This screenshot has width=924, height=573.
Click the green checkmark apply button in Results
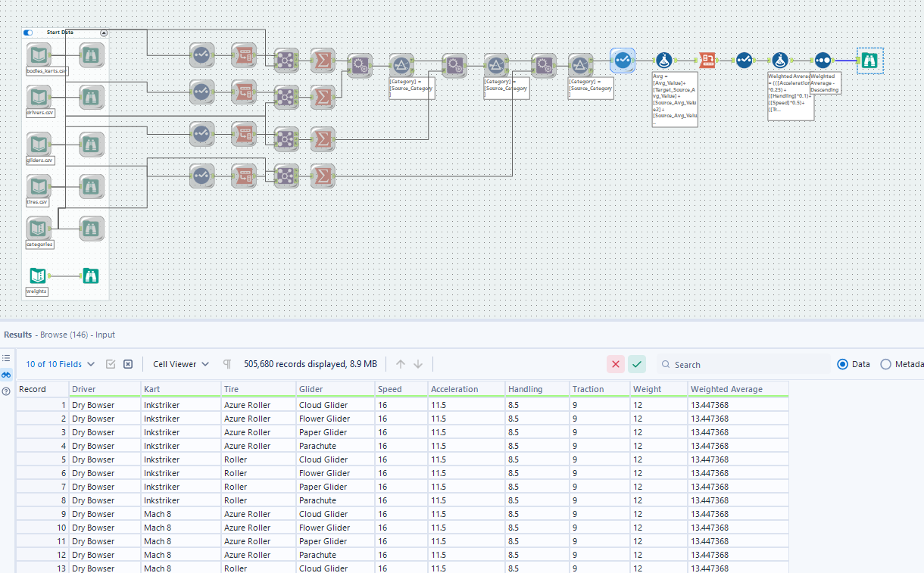637,364
